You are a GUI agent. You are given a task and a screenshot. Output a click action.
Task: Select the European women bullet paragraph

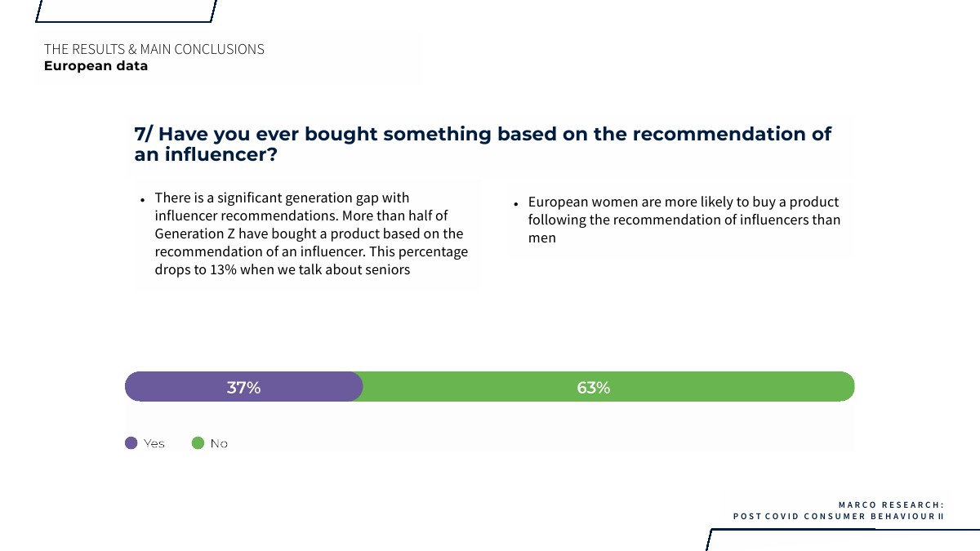684,220
